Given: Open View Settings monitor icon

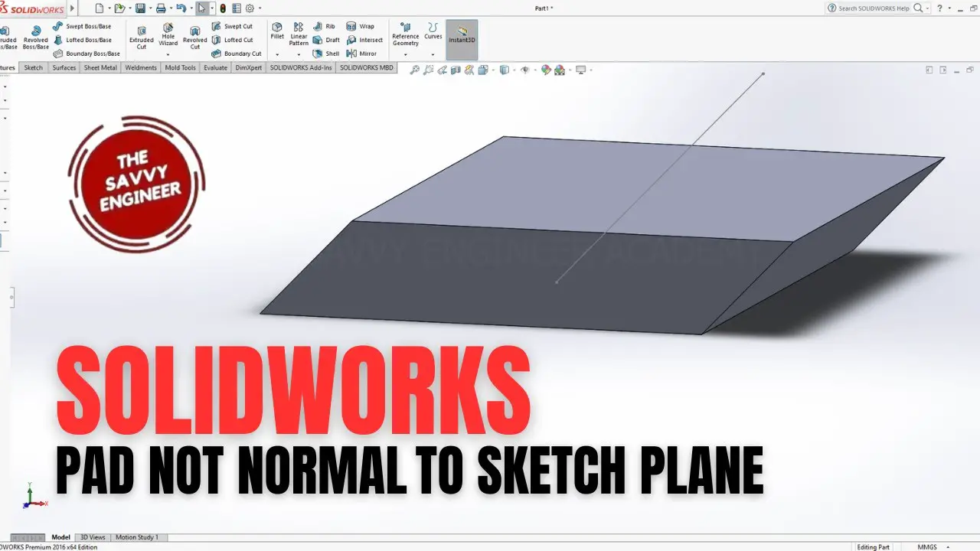Looking at the screenshot, I should click(580, 70).
